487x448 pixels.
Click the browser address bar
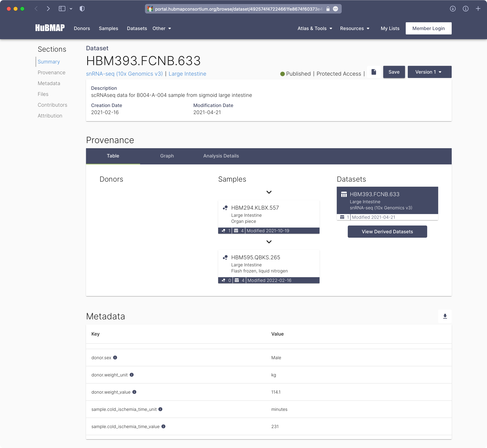tap(243, 9)
